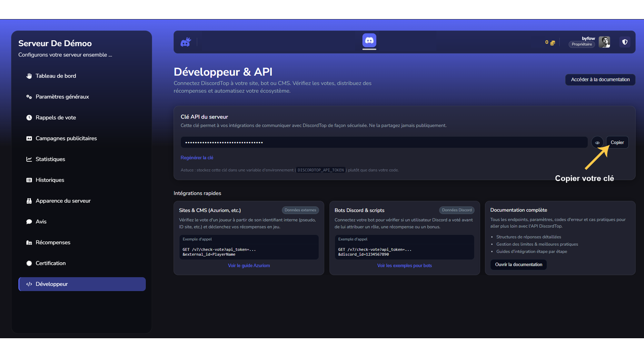The width and height of the screenshot is (644, 362).
Task: Open Paramètres généraux menu item
Action: click(62, 97)
